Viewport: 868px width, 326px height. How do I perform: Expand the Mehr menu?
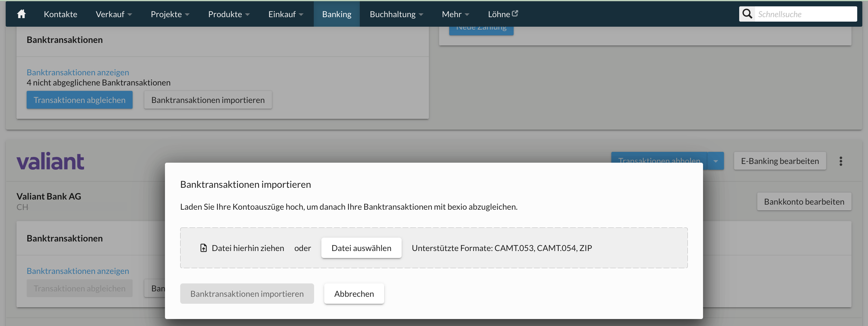click(456, 14)
